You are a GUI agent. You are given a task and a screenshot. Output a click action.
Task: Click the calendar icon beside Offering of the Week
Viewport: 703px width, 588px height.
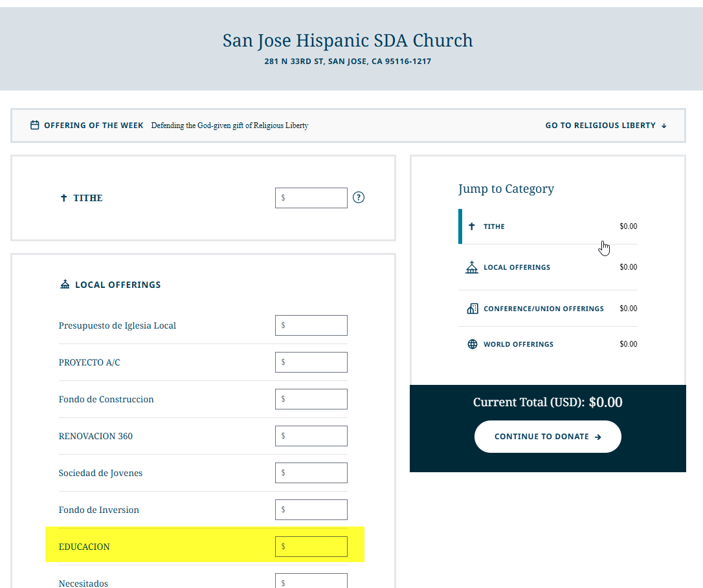(34, 125)
